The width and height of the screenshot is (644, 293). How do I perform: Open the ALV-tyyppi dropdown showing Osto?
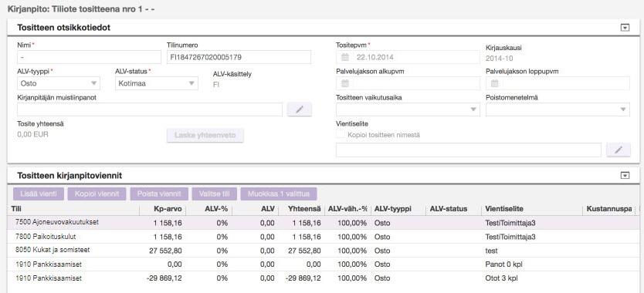(59, 83)
